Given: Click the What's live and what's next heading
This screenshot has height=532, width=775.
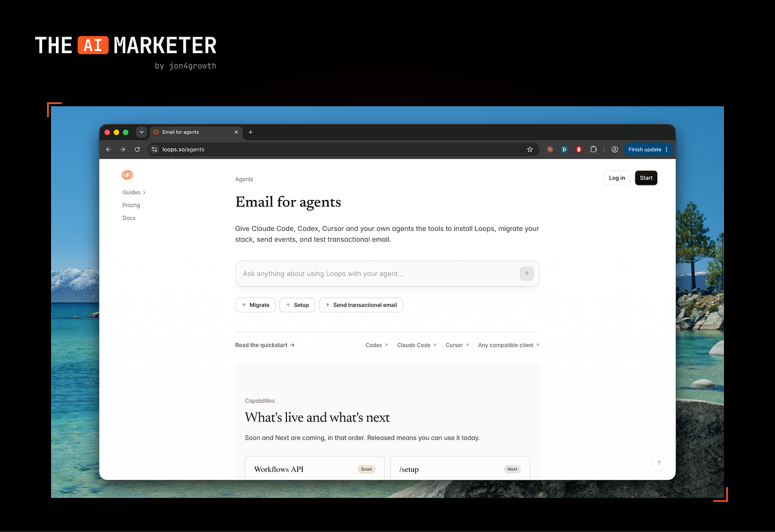Looking at the screenshot, I should pos(317,418).
